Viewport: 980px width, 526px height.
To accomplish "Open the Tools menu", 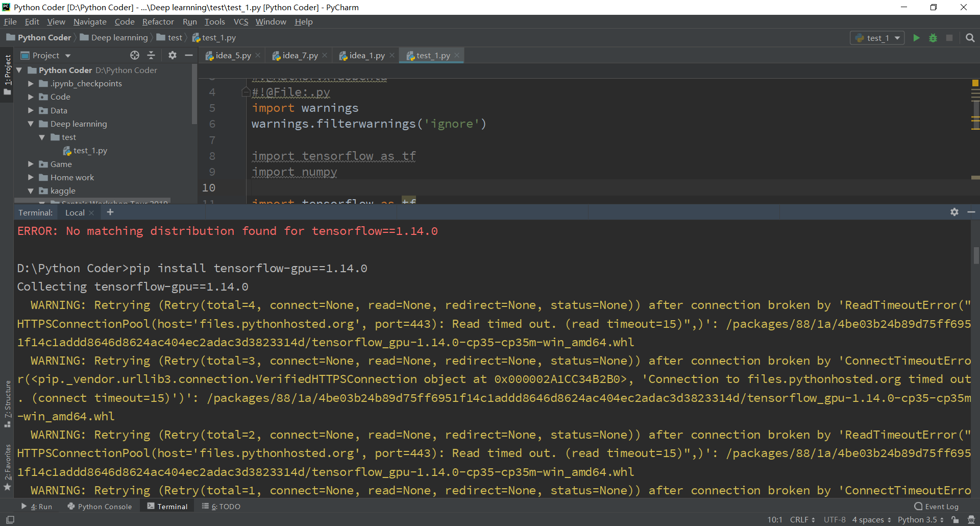I will tap(214, 21).
